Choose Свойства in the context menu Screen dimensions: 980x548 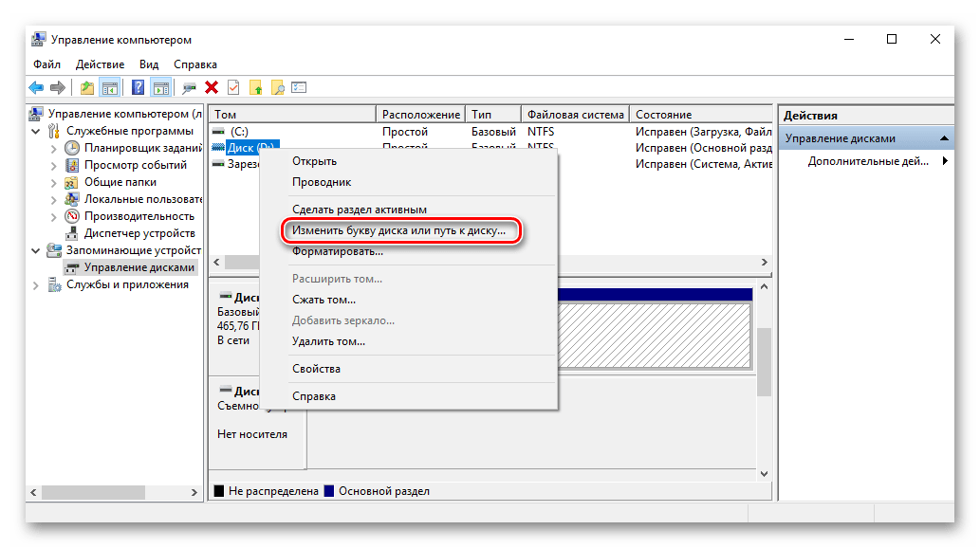(409, 369)
